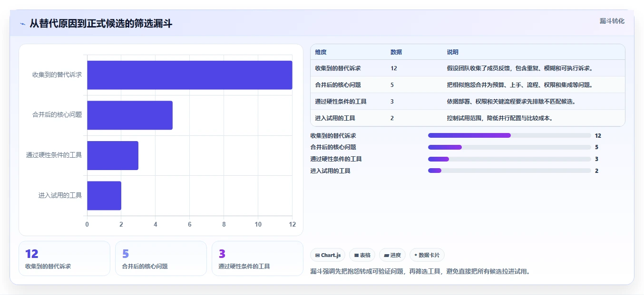
Task: Click chart y-axis label 收集到的替代诉求
Action: pos(57,75)
